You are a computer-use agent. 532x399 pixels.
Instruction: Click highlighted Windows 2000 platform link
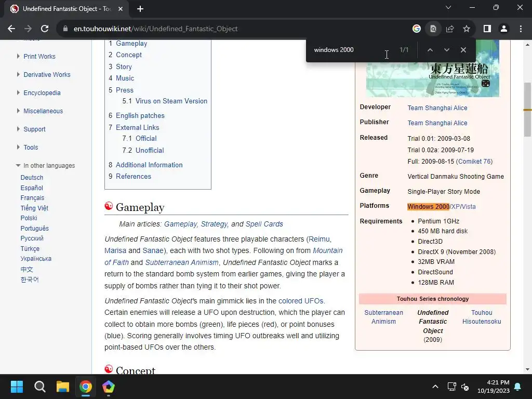coord(428,207)
